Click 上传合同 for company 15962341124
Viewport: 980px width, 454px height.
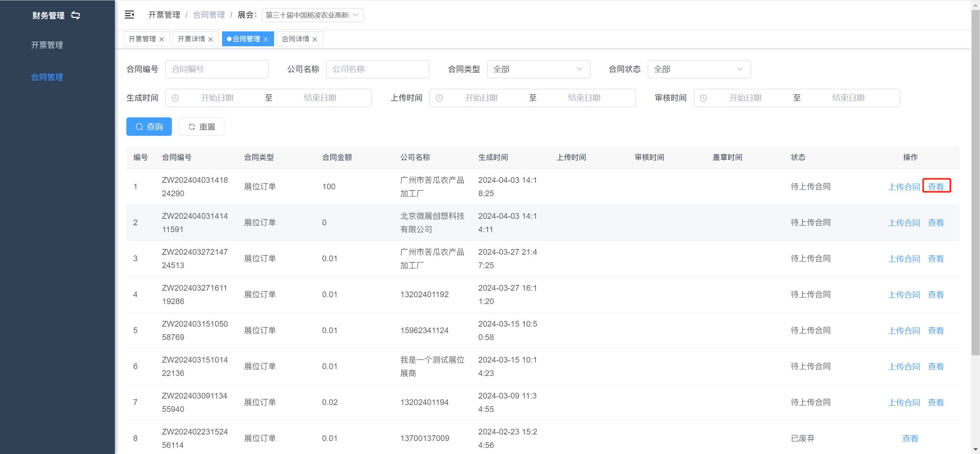pos(904,330)
